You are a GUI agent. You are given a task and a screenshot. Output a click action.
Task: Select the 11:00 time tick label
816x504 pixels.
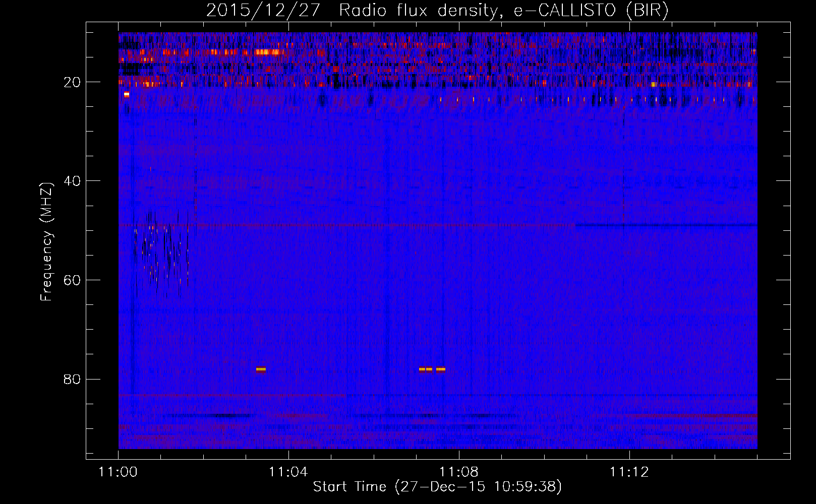click(118, 472)
